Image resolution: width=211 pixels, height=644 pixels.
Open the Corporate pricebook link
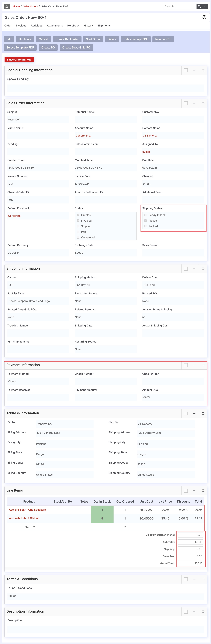[14, 216]
